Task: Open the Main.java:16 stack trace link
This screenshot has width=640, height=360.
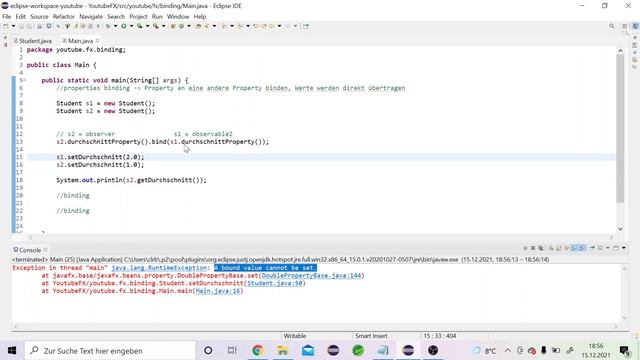Action: click(218, 291)
